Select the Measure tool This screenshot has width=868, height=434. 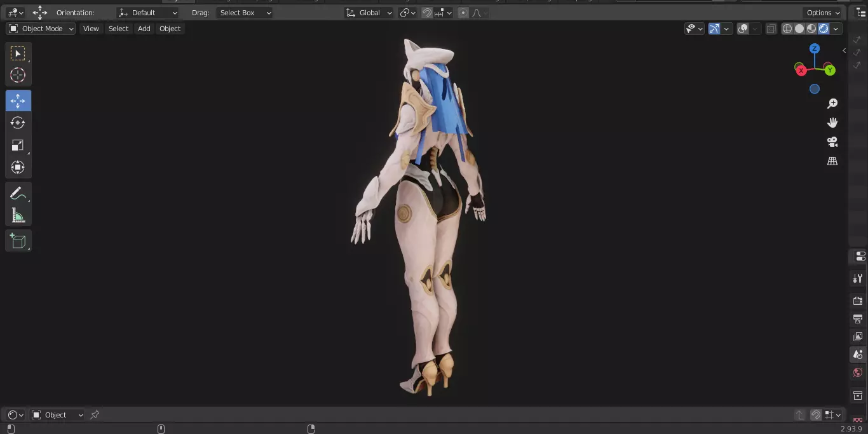[x=18, y=215]
